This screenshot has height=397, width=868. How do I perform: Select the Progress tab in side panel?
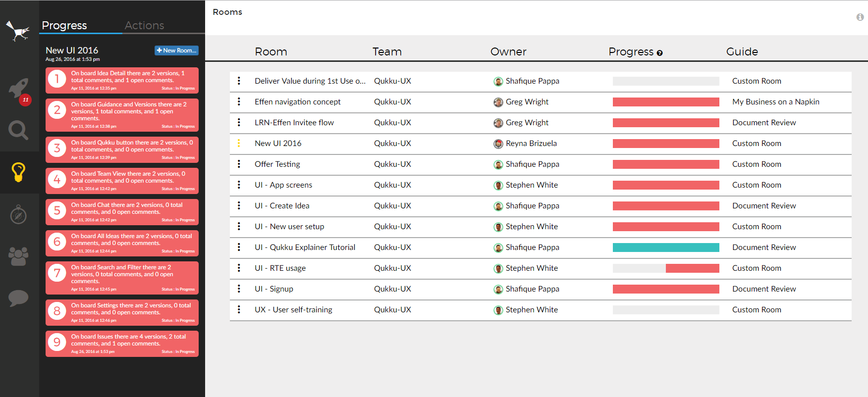[64, 25]
